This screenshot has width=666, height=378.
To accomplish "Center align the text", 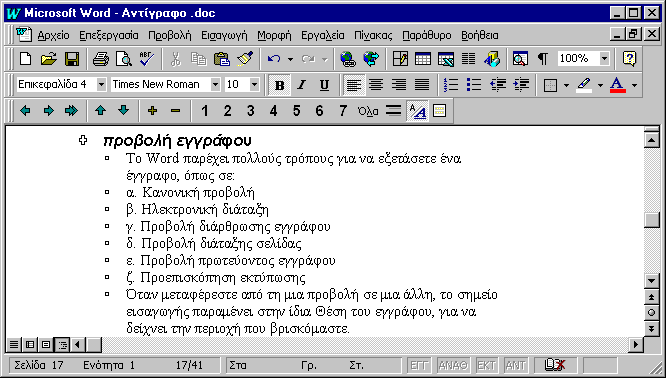I will [x=376, y=85].
